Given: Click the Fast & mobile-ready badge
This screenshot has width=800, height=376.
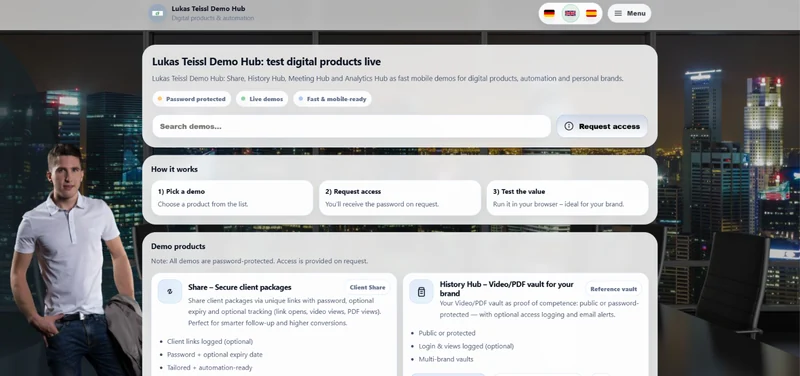Looking at the screenshot, I should point(332,99).
